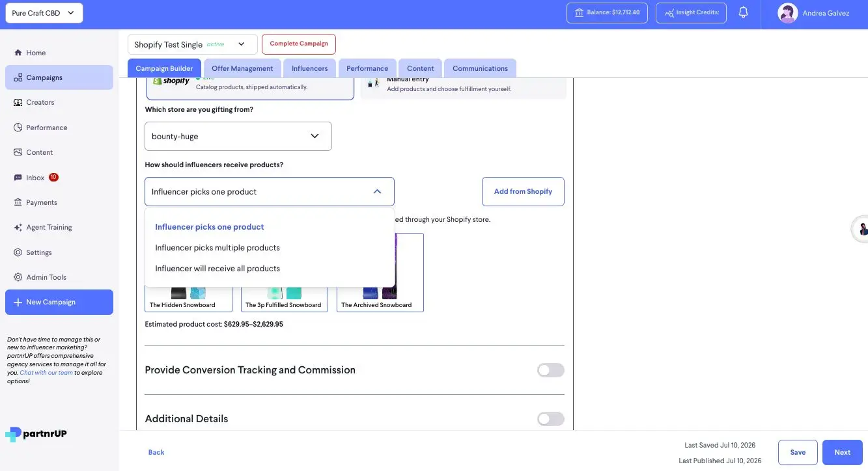Image resolution: width=868 pixels, height=471 pixels.
Task: Click the Save button
Action: point(798,452)
